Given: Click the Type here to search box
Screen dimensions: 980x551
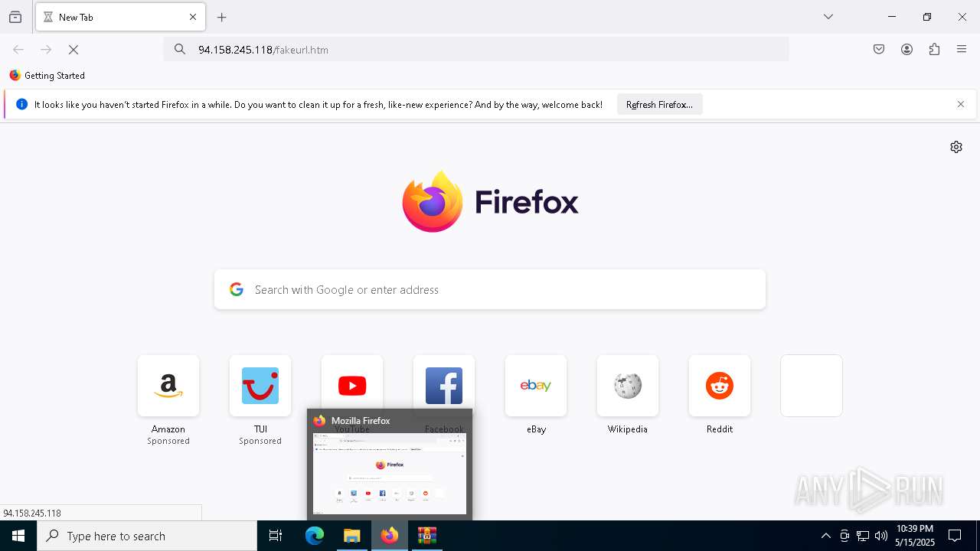Looking at the screenshot, I should (x=147, y=536).
